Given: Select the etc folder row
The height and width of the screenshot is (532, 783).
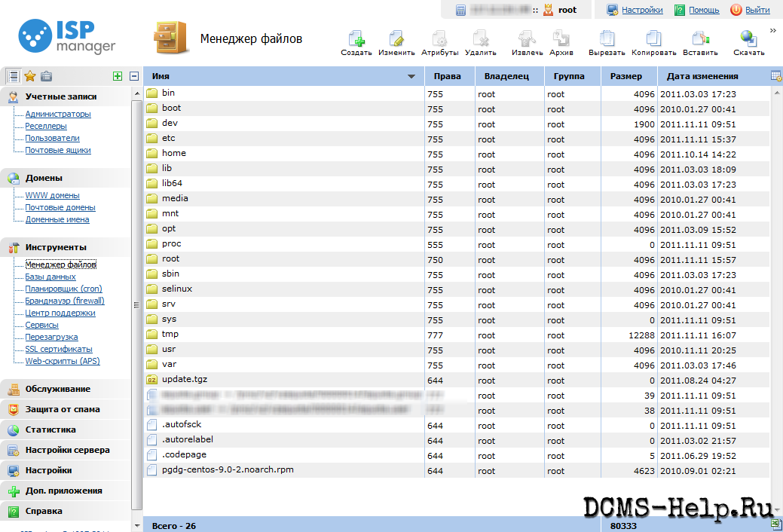Looking at the screenshot, I should click(169, 139).
